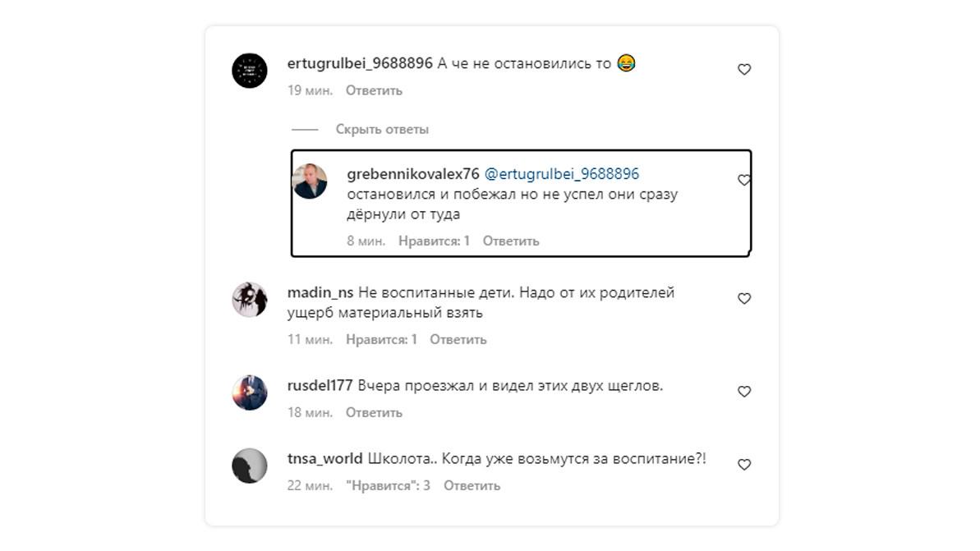Reply to the tnsa_world comment
This screenshot has height=551, width=980.
472,485
